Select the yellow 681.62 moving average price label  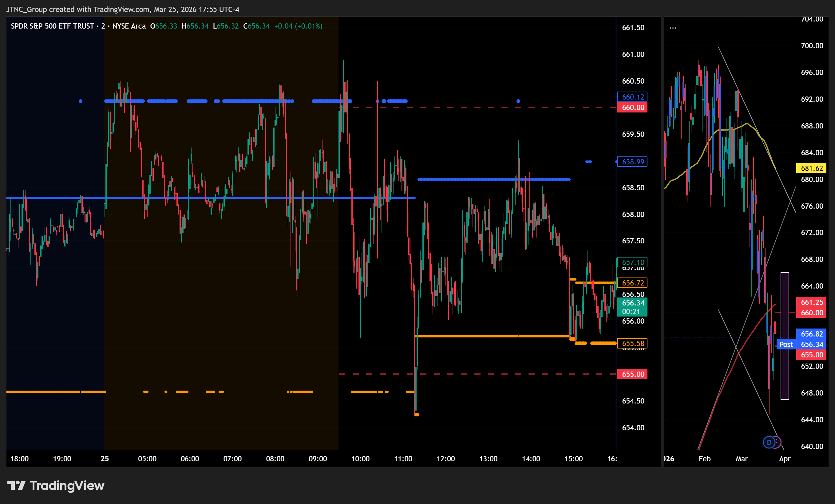coord(811,168)
